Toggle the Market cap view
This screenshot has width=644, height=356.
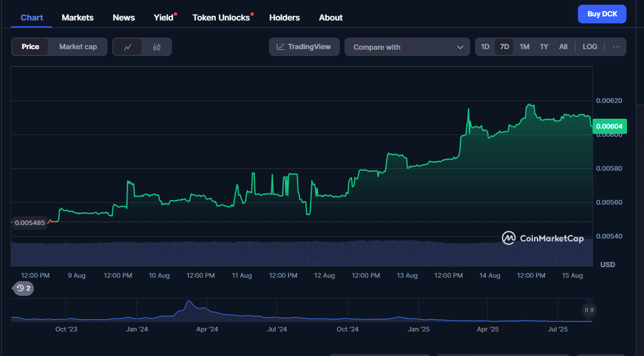pyautogui.click(x=78, y=47)
